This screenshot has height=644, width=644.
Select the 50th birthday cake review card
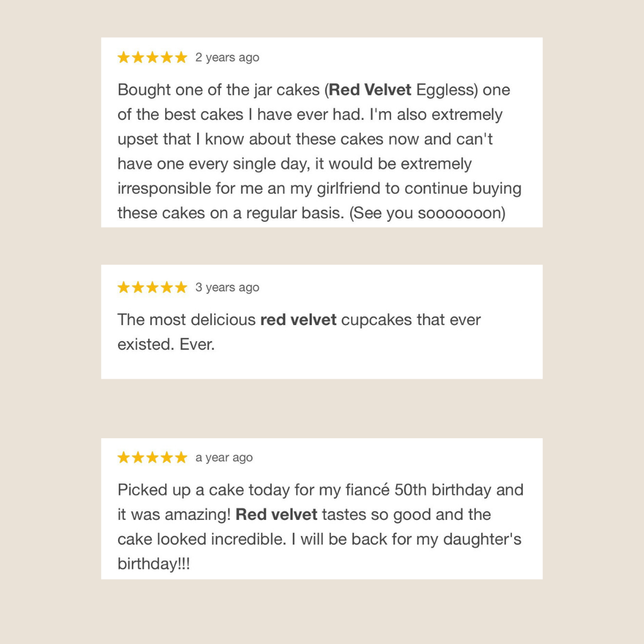click(x=321, y=509)
